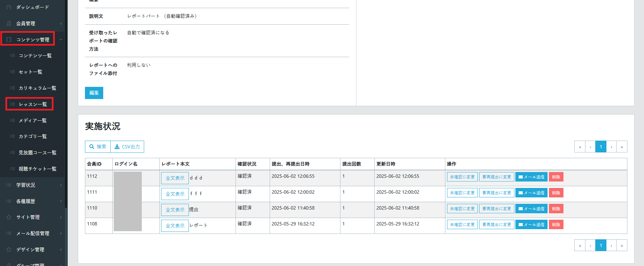Click the download icon on CSV出力
Image resolution: width=644 pixels, height=266 pixels.
tap(117, 147)
